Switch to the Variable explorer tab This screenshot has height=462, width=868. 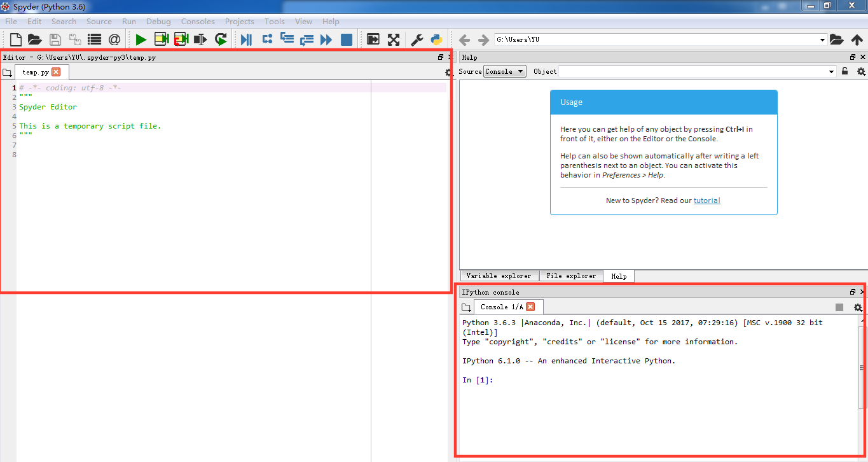(499, 276)
